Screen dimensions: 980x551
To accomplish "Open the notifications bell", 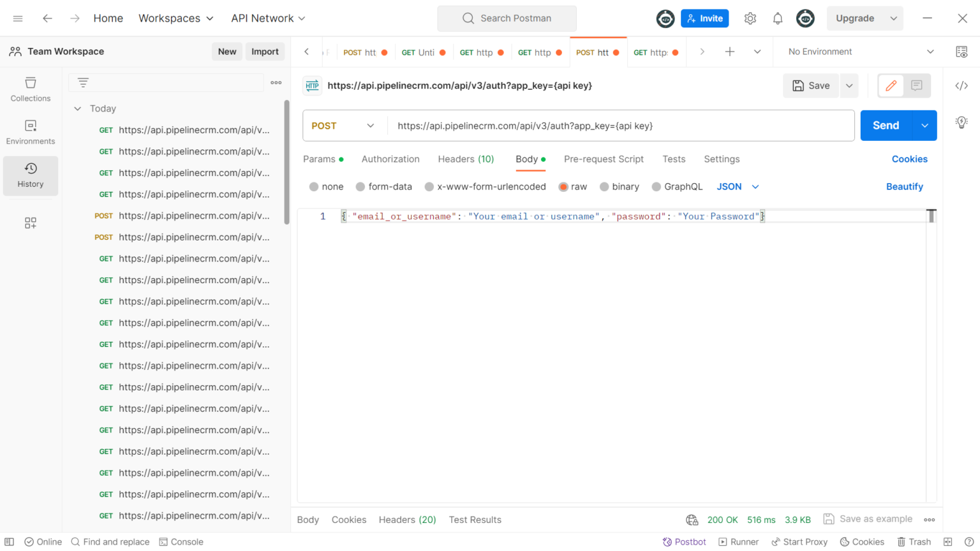I will [778, 18].
